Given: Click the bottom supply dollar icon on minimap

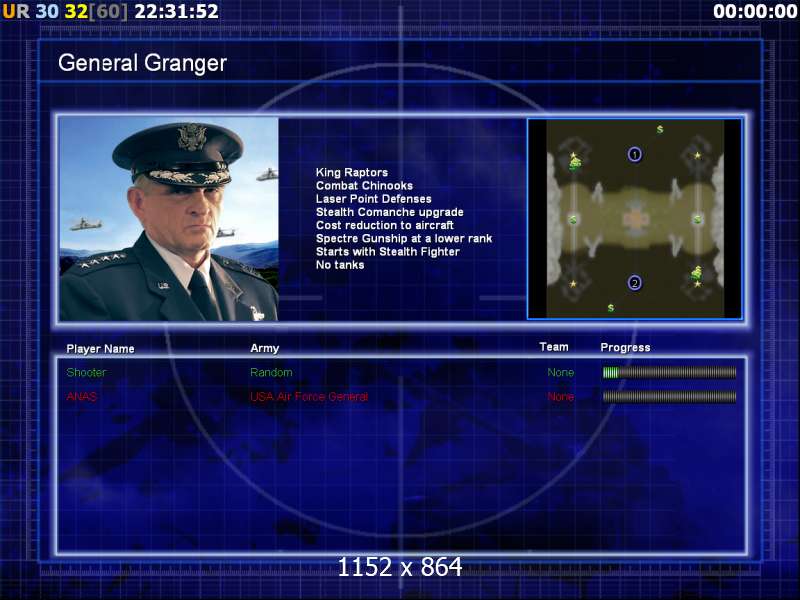Looking at the screenshot, I should [611, 308].
